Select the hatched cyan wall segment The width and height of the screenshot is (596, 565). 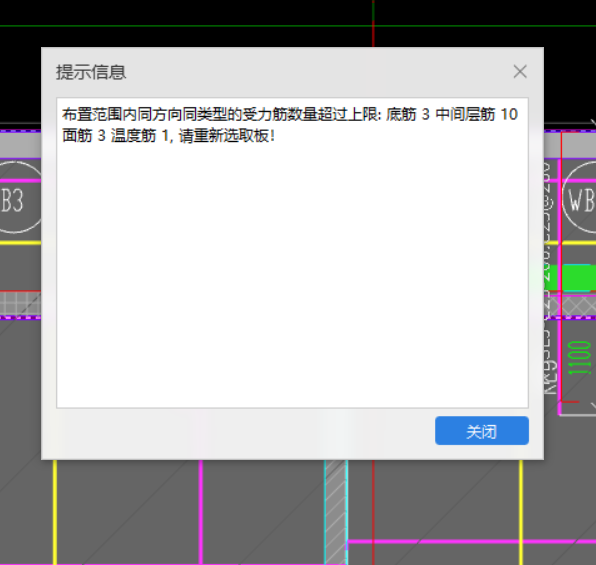pyautogui.click(x=336, y=512)
